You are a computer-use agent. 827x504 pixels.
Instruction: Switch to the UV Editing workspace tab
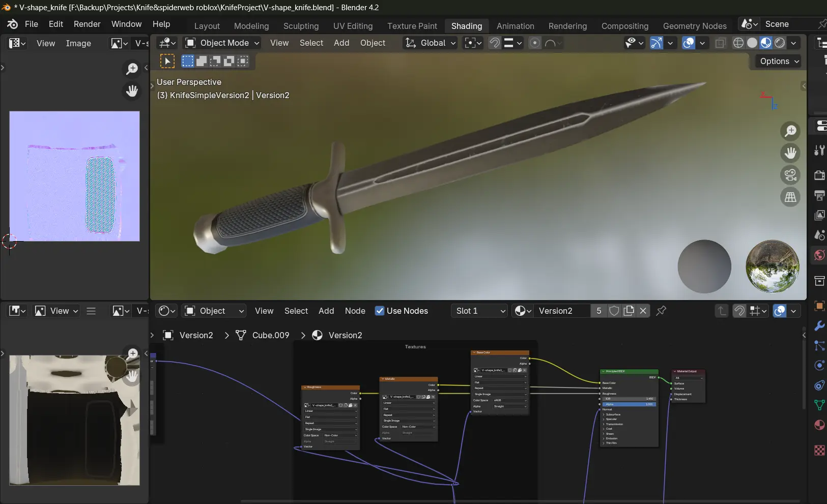[x=353, y=26]
